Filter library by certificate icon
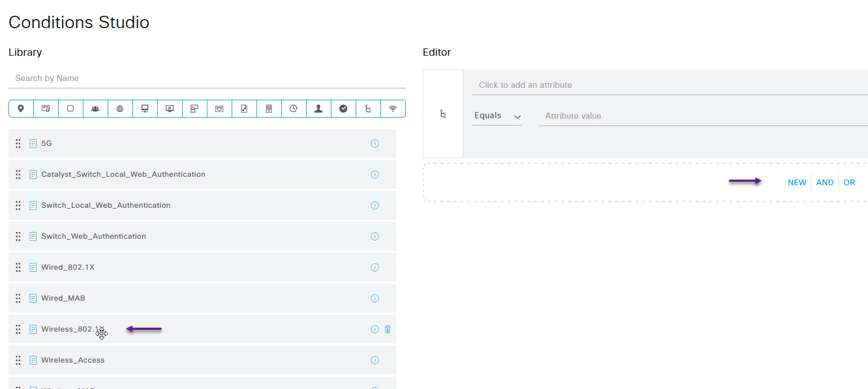This screenshot has width=868, height=389. click(x=46, y=109)
